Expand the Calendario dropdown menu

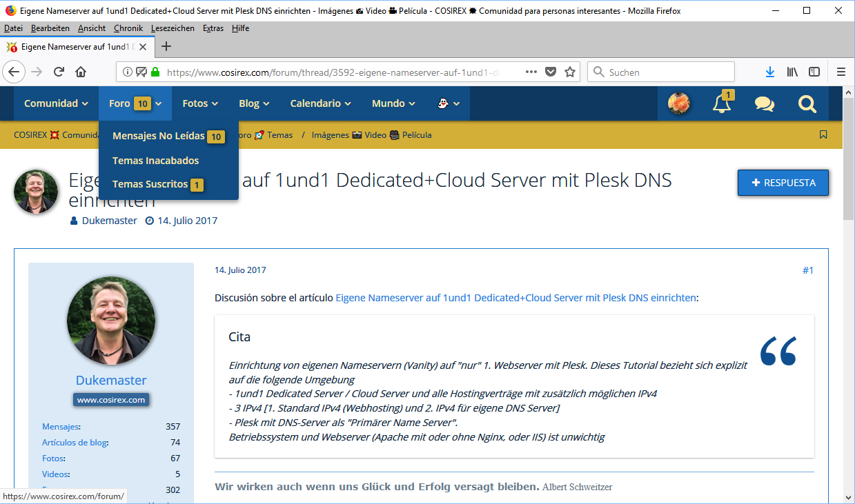[x=320, y=103]
